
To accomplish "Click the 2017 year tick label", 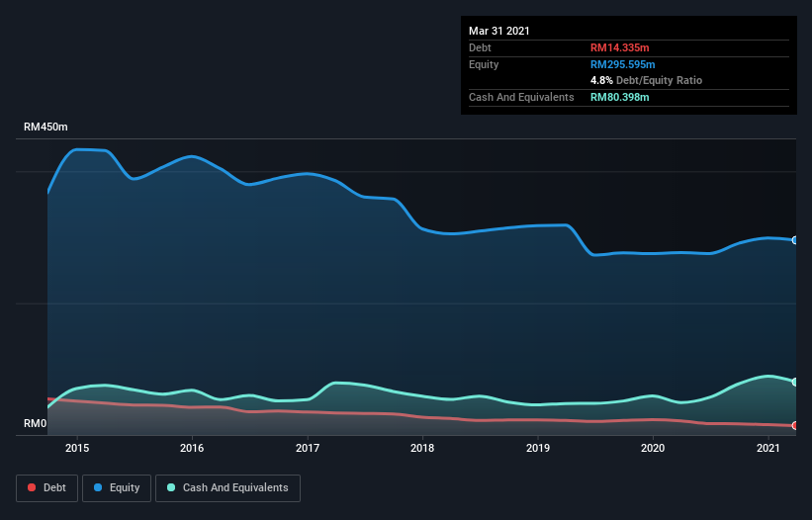I will [x=308, y=449].
